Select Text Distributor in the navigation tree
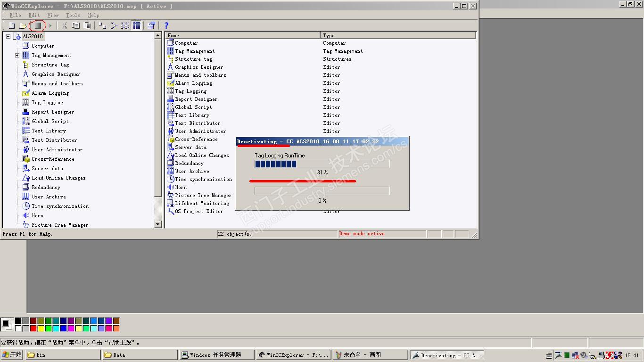 coord(54,140)
